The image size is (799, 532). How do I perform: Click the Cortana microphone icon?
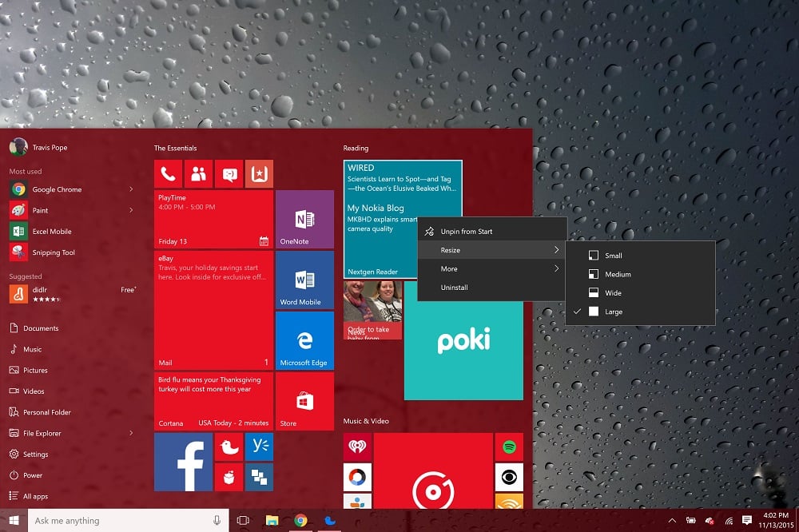pos(217,520)
